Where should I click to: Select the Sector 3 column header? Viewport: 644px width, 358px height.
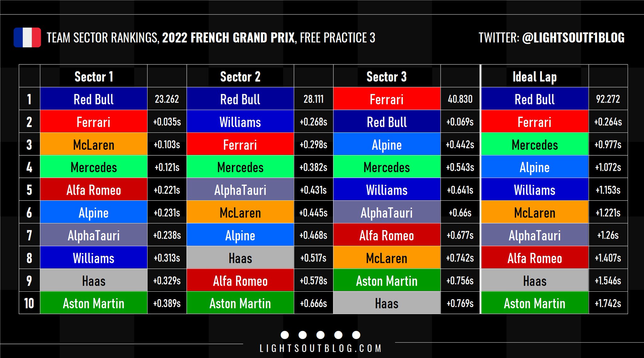click(x=386, y=77)
